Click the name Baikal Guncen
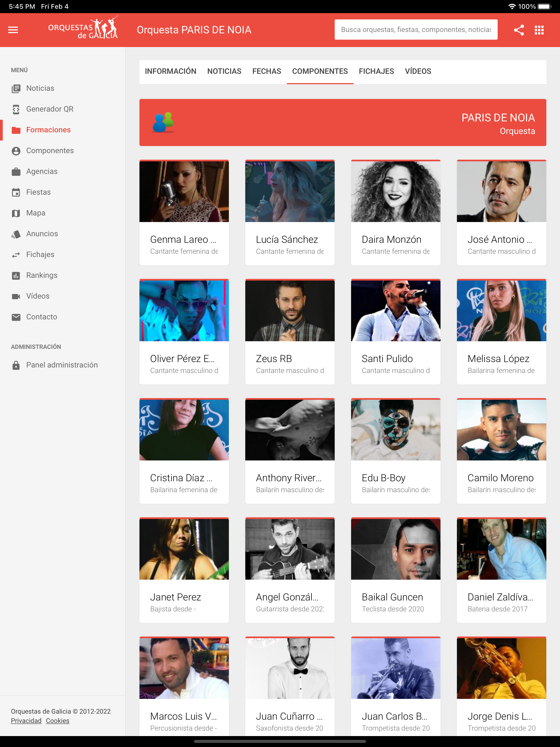This screenshot has height=747, width=560. (392, 597)
